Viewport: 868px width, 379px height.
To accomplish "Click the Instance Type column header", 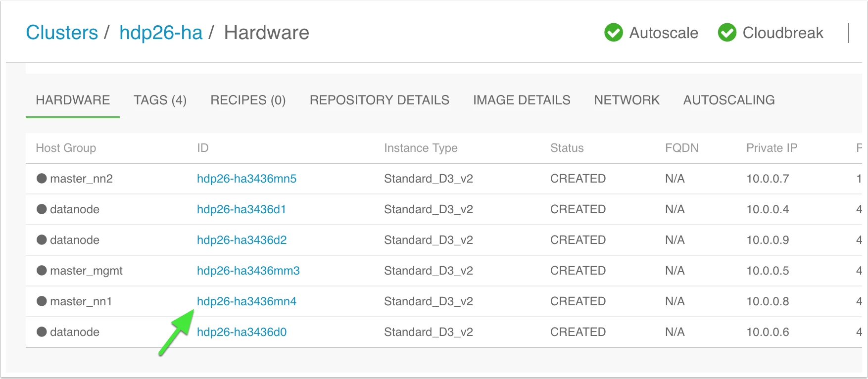I will tap(421, 148).
